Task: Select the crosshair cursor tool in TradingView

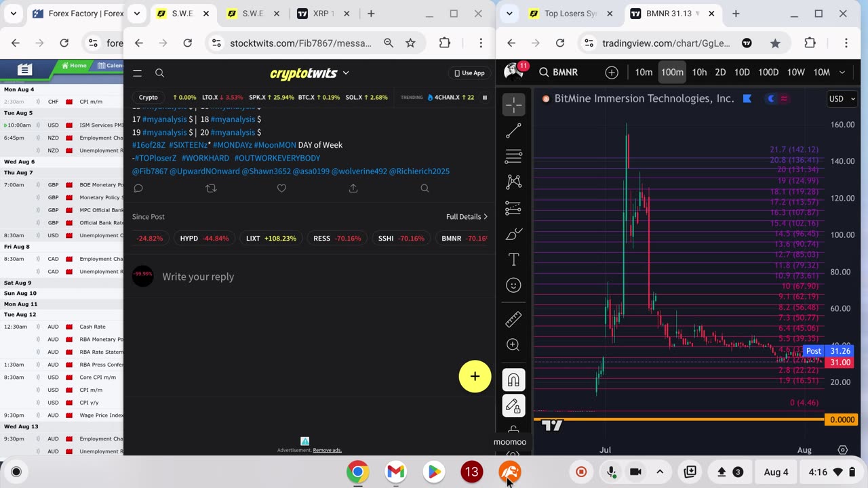Action: [x=513, y=104]
